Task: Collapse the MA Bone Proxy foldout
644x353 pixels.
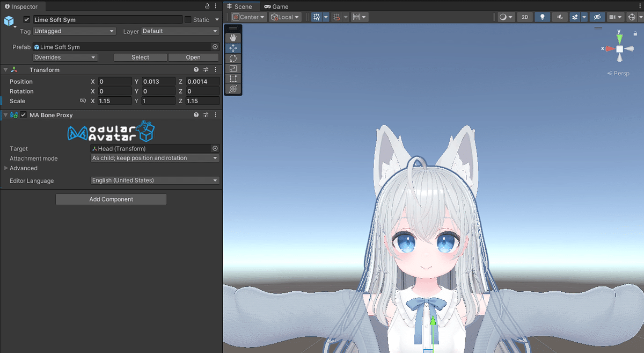Action: (5, 115)
